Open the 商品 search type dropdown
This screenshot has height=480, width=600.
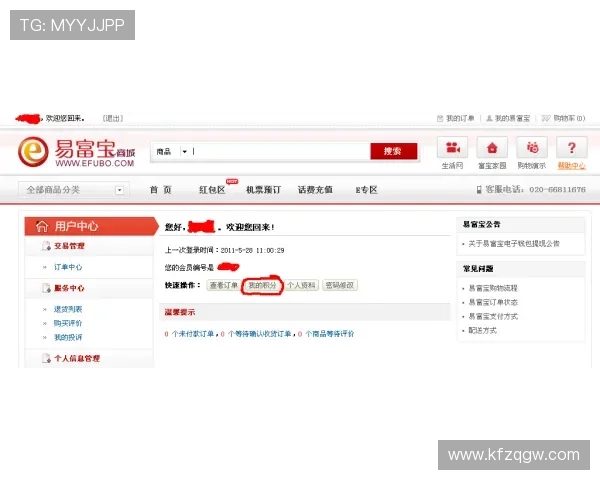click(x=184, y=152)
